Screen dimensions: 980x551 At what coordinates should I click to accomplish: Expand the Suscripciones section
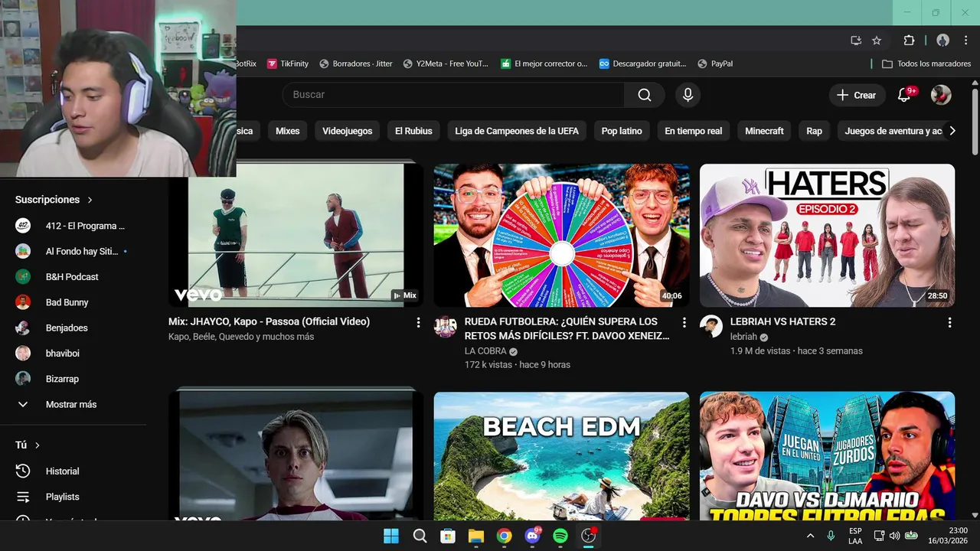point(54,200)
